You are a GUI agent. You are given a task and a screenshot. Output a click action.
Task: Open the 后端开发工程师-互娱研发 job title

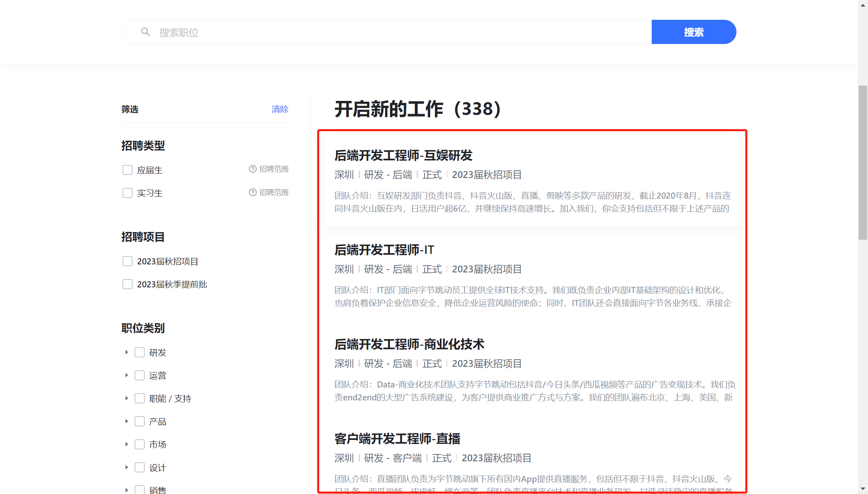coord(403,155)
